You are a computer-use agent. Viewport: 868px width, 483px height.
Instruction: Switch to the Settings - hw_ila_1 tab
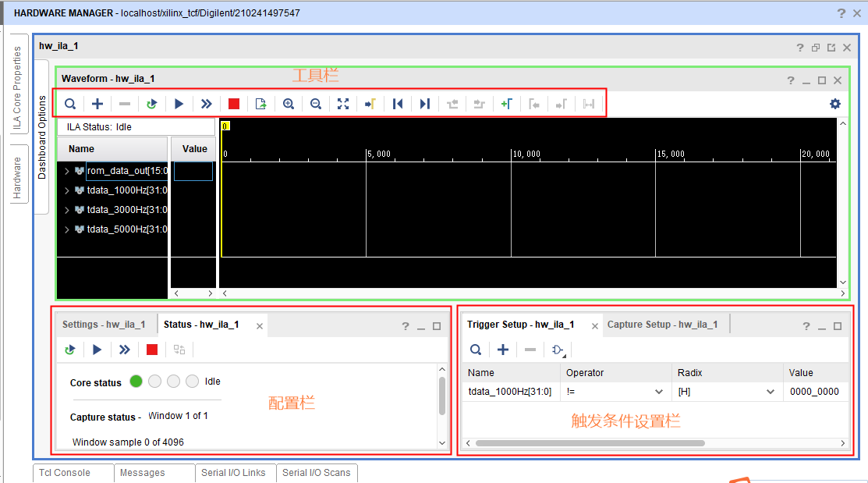[104, 325]
